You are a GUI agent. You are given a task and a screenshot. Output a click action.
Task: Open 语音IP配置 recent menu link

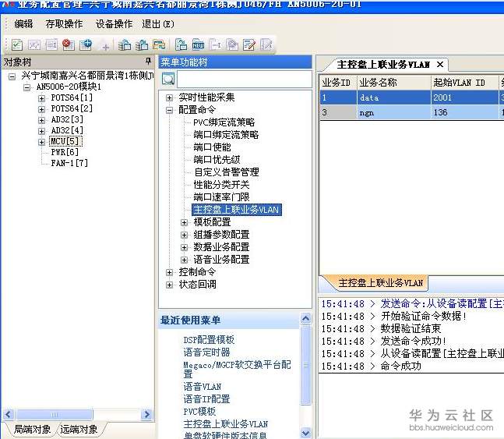[206, 399]
